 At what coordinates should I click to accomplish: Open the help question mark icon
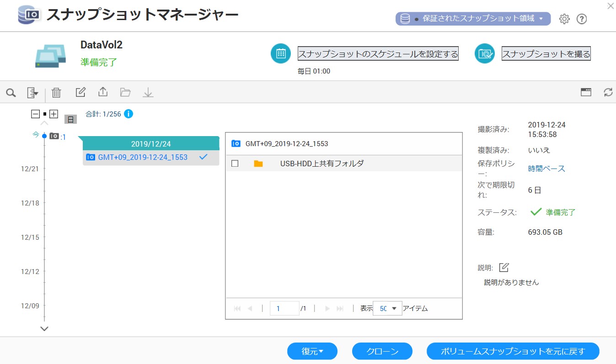(581, 19)
